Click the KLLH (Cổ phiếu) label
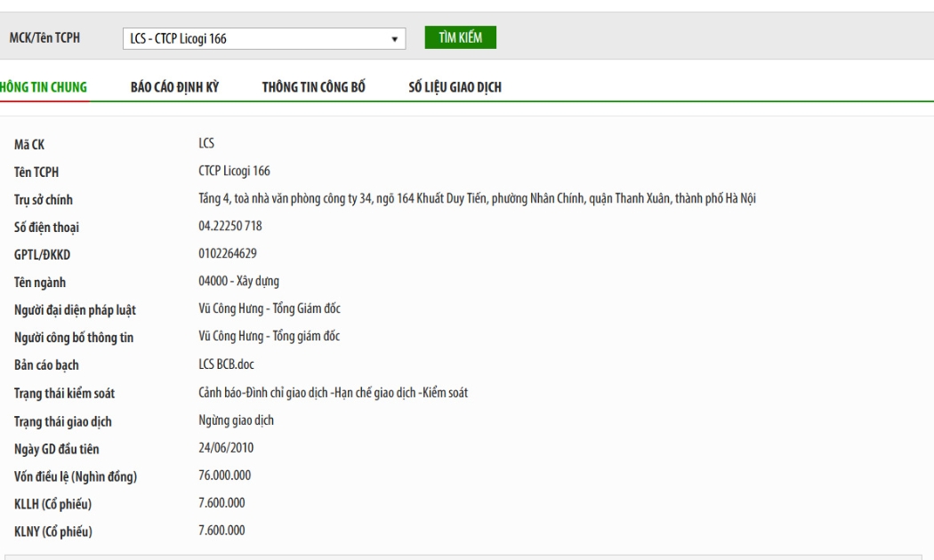Viewport: 934px width, 560px height. pyautogui.click(x=53, y=504)
